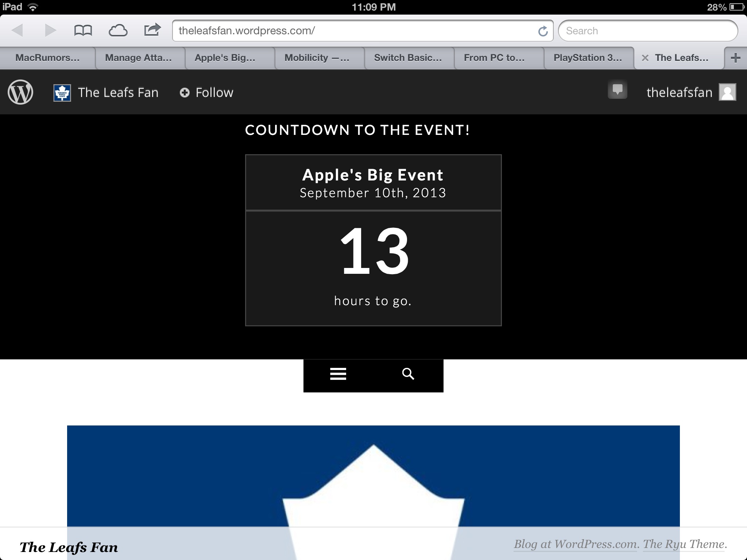Open the Safari bookmarks book icon

(83, 31)
